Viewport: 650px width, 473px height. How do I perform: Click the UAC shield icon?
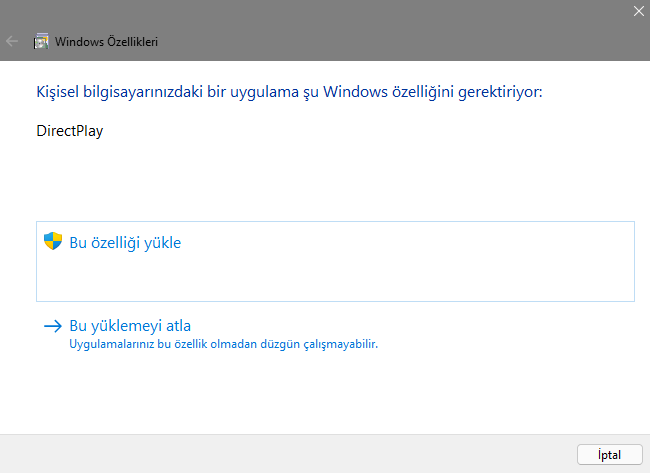[x=53, y=241]
